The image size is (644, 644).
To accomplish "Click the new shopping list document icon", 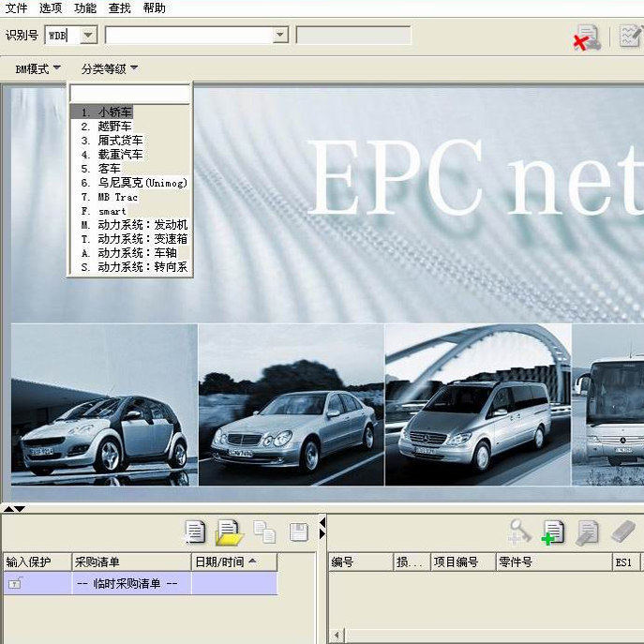I will pyautogui.click(x=195, y=532).
